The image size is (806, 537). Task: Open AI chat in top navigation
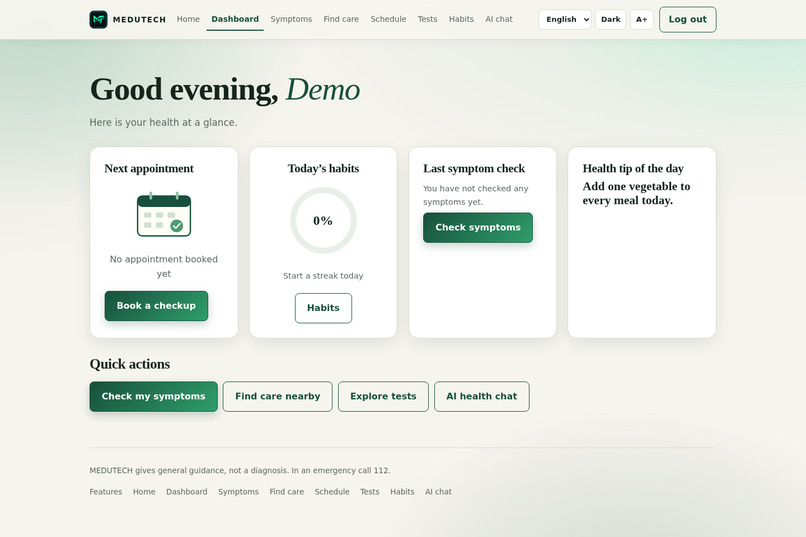tap(499, 19)
